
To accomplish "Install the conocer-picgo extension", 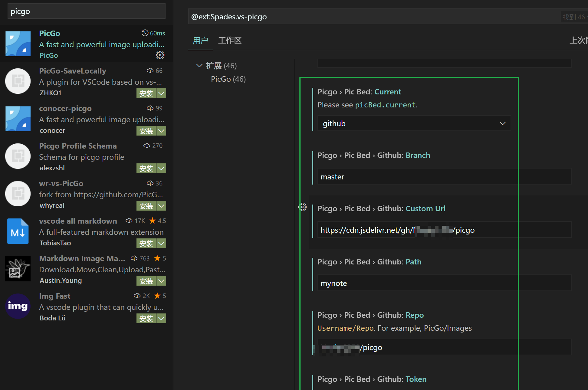I will (x=146, y=131).
